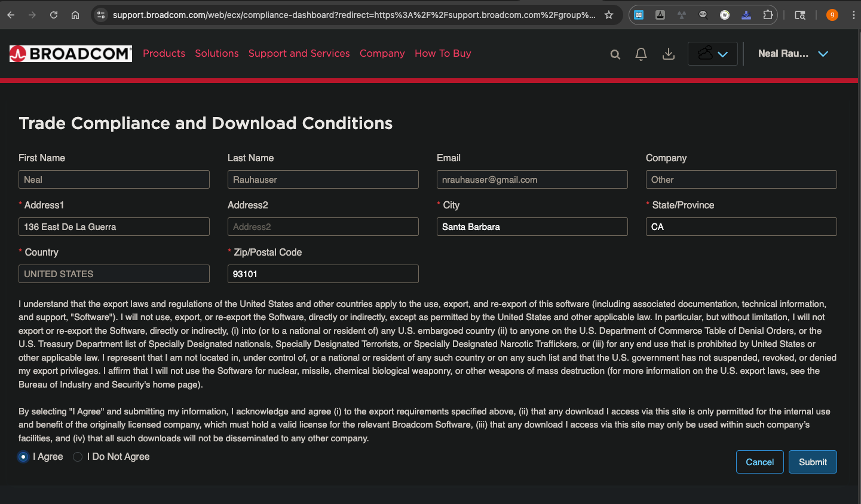Click the Country field showing UNITED STATES

pos(114,274)
